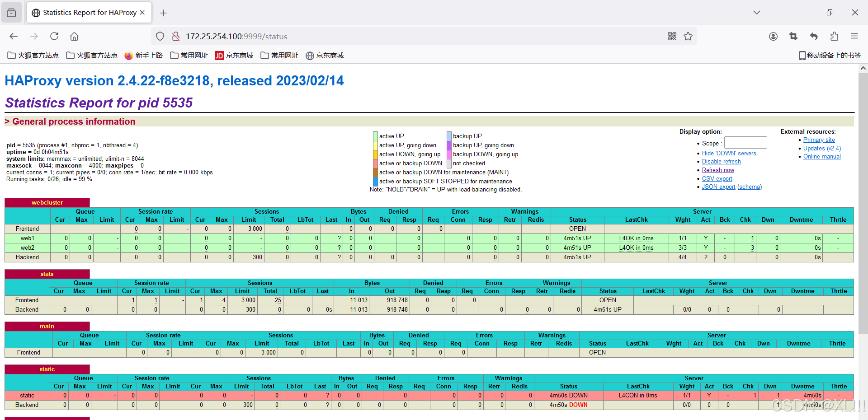Click the page vertical scrollbar thumb

863,203
